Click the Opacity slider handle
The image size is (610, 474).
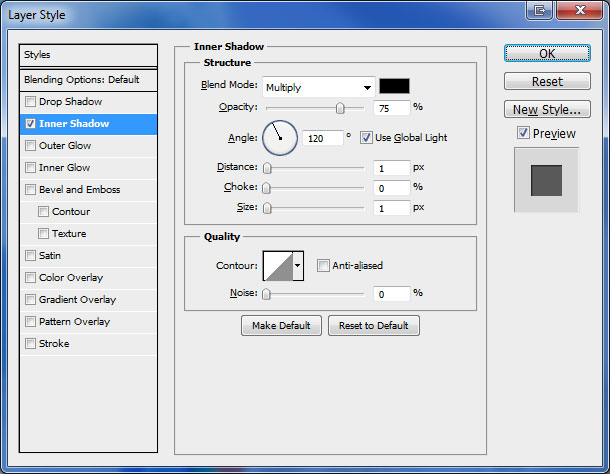point(340,107)
